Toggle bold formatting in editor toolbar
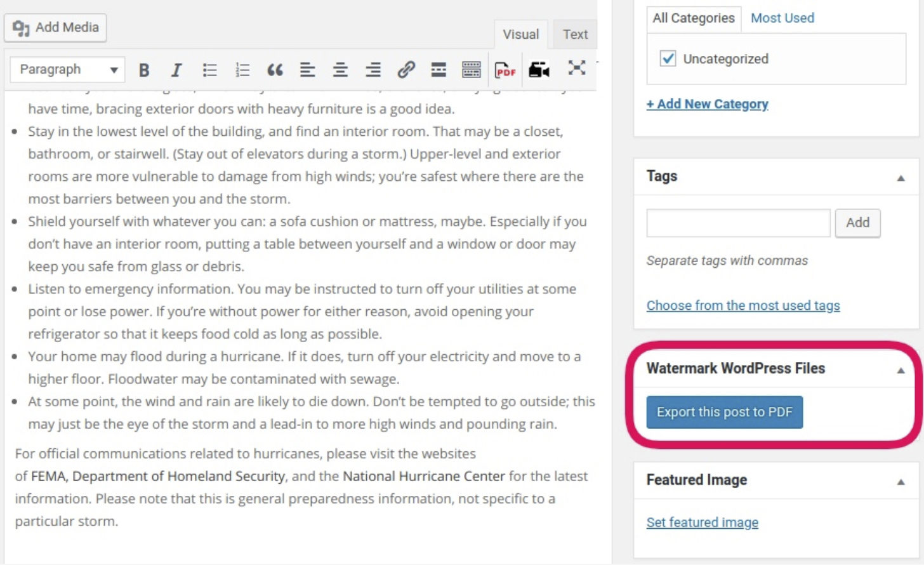This screenshot has height=565, width=924. (144, 70)
